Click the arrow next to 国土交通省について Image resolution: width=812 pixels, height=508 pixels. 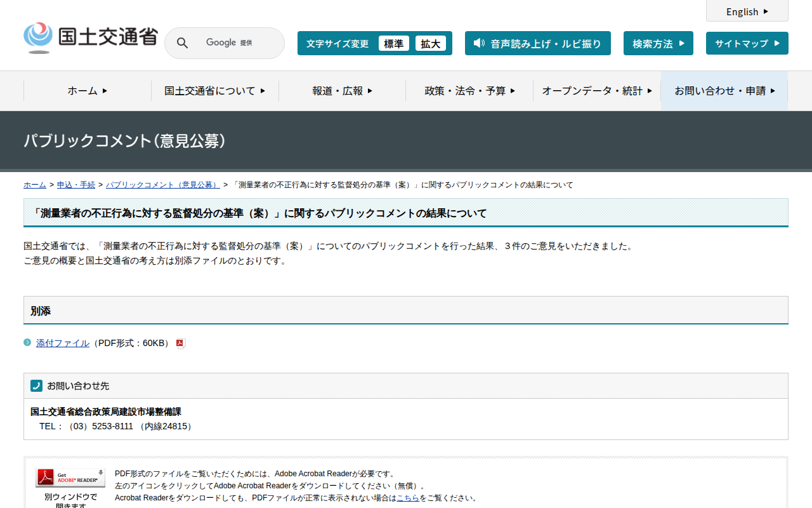[263, 91]
